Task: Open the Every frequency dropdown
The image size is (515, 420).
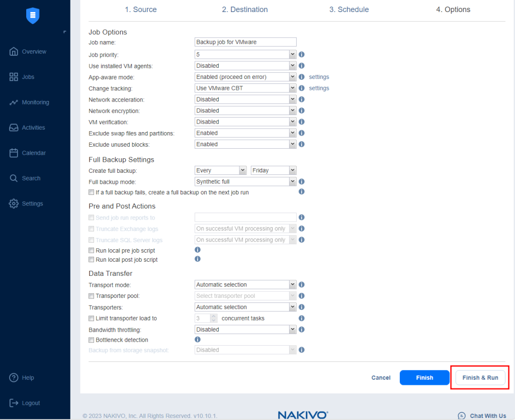Action: (220, 170)
